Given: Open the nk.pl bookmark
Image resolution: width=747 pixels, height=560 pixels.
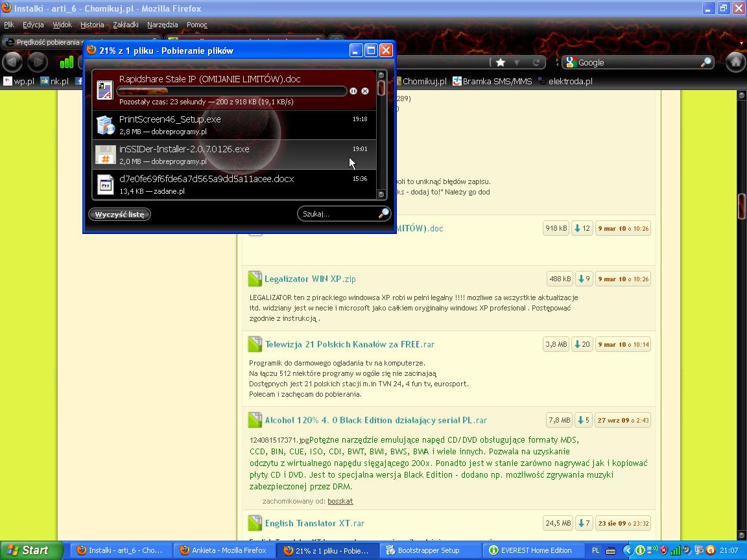Looking at the screenshot, I should 54,81.
